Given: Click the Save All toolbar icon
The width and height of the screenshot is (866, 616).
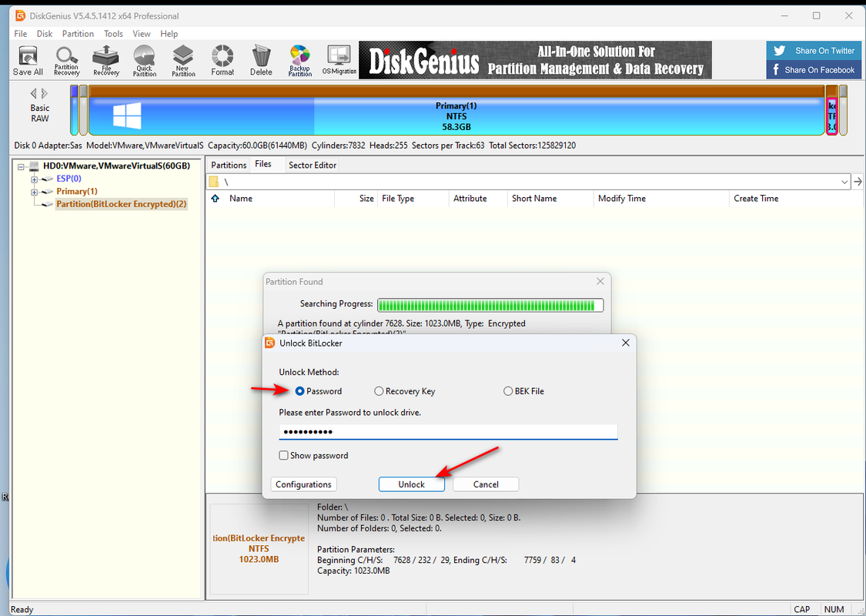Looking at the screenshot, I should 28,61.
